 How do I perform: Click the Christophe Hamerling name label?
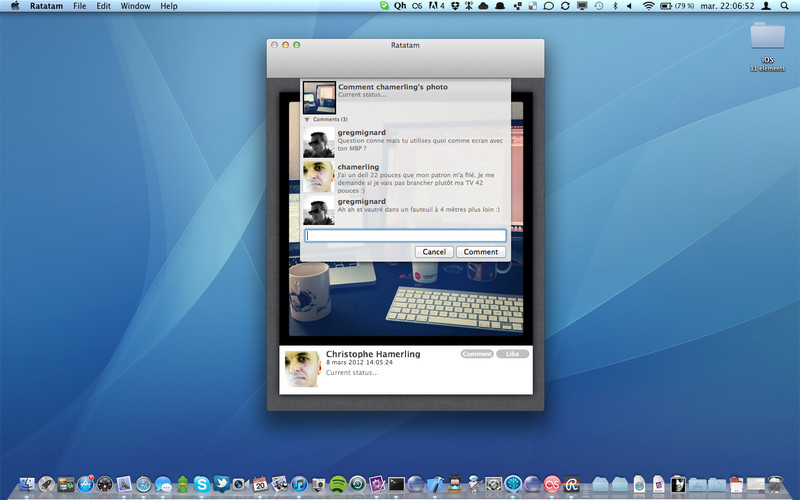point(373,354)
